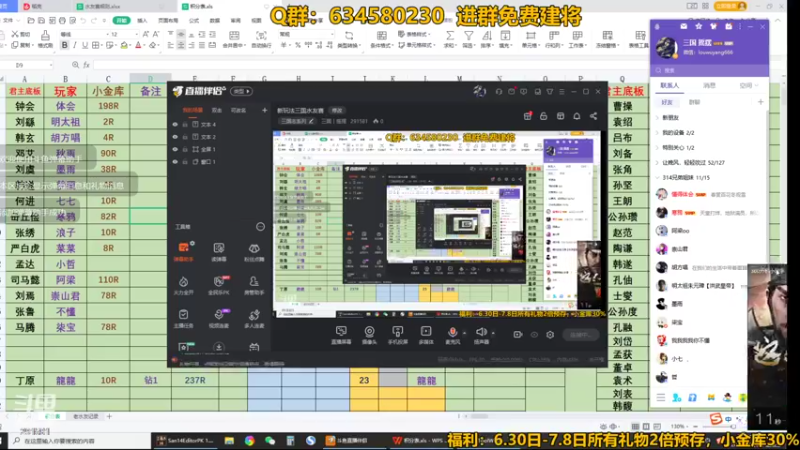
Task: Choose the red font color swatch
Action: click(x=138, y=45)
